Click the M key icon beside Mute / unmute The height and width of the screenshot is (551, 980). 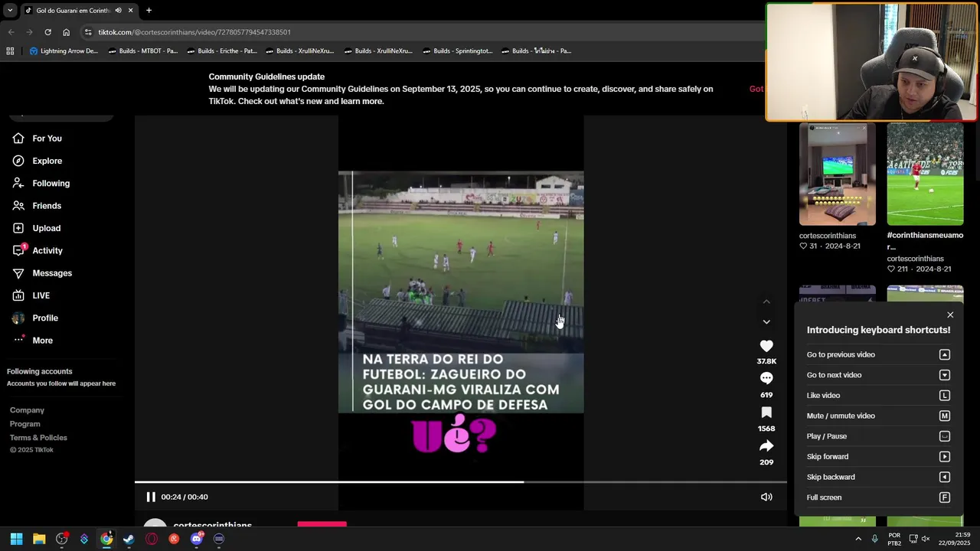click(x=945, y=416)
